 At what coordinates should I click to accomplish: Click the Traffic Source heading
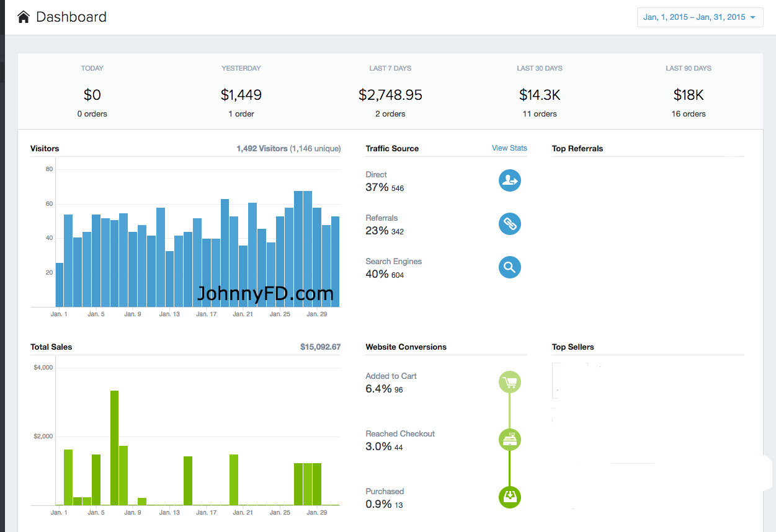392,148
